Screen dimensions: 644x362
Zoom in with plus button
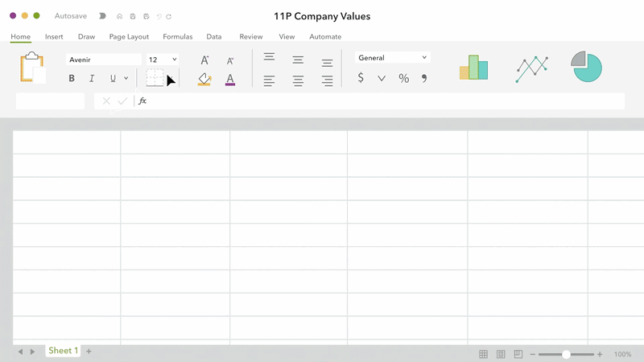pos(600,354)
